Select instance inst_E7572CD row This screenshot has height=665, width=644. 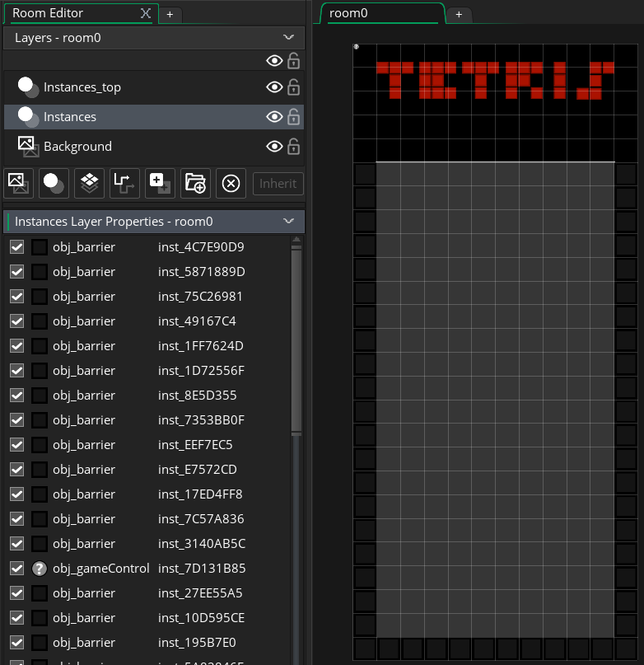click(x=148, y=470)
